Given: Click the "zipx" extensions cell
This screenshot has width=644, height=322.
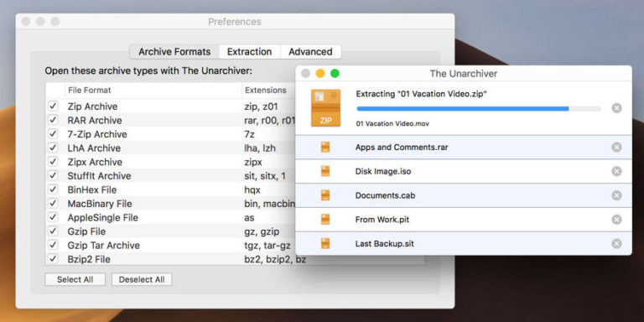Looking at the screenshot, I should click(253, 162).
